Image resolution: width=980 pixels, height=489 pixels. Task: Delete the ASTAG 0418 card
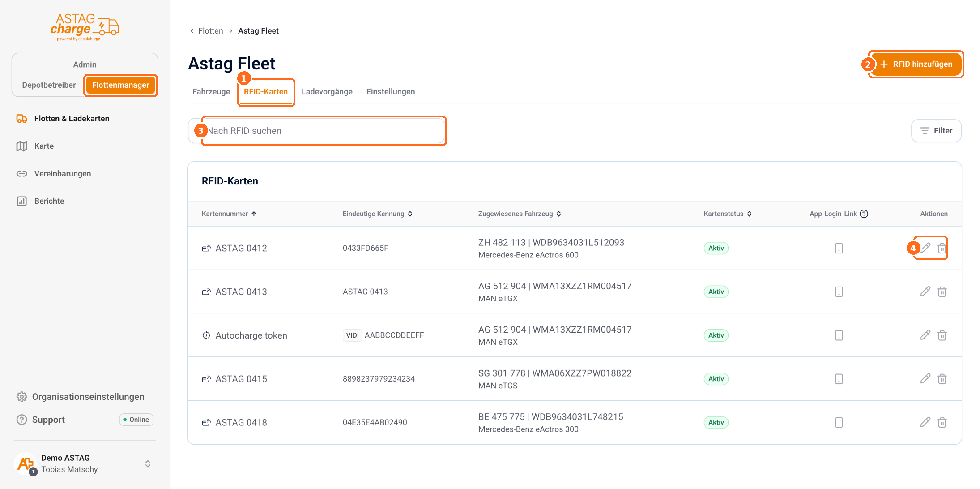click(x=942, y=422)
